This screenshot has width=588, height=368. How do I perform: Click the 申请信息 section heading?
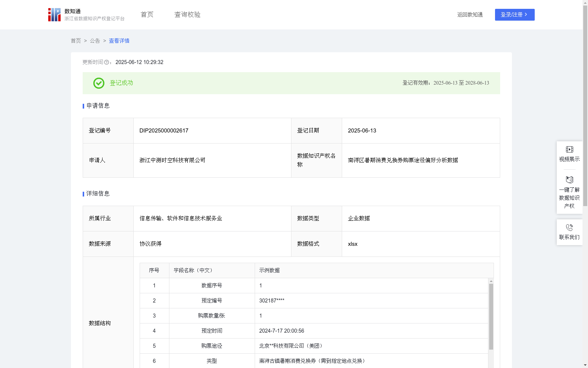coord(98,106)
